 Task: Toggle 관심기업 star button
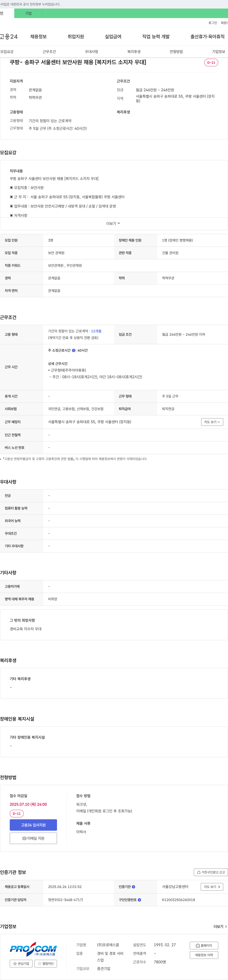[x=21, y=963]
